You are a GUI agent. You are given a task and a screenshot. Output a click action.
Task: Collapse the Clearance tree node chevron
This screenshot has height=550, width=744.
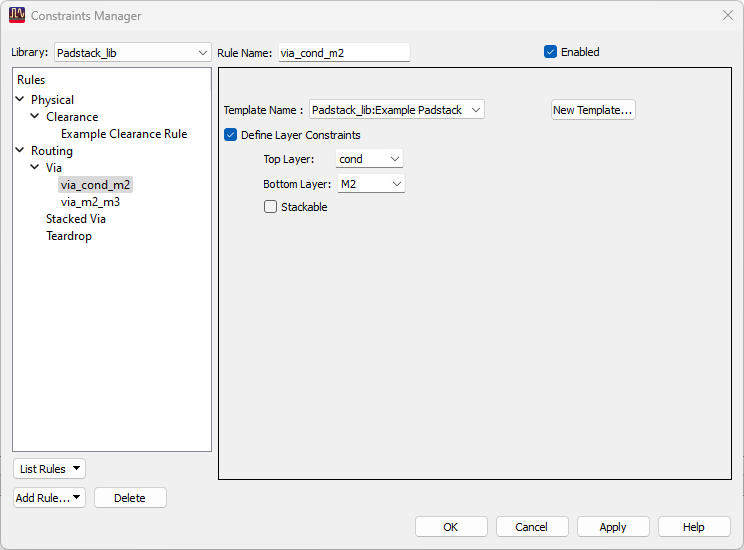tap(35, 116)
